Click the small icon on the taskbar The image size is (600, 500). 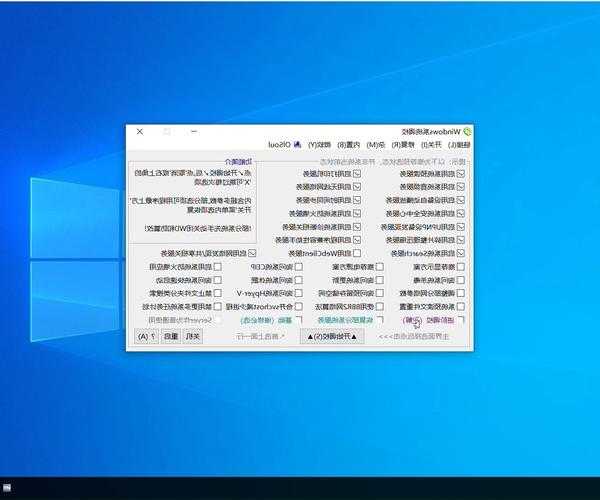pyautogui.click(x=7, y=489)
